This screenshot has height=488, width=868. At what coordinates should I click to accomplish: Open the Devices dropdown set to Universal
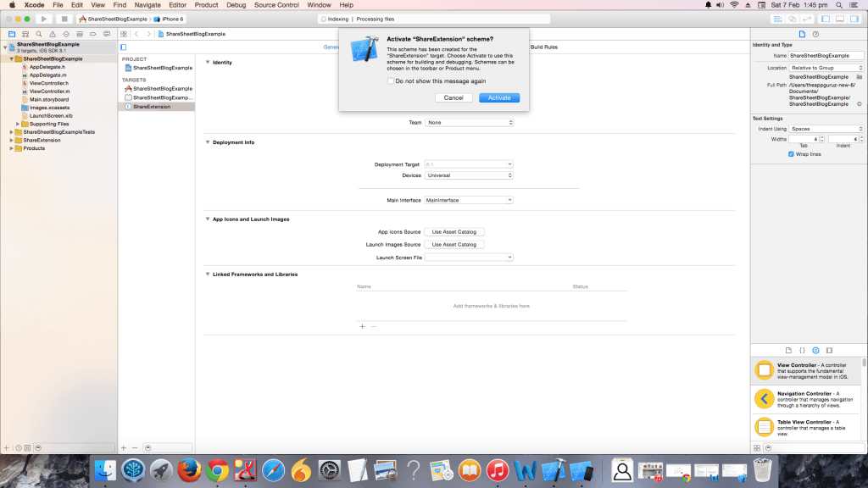(469, 175)
